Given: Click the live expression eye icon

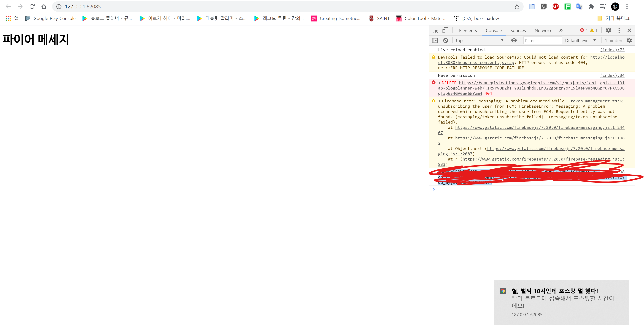Looking at the screenshot, I should point(514,40).
